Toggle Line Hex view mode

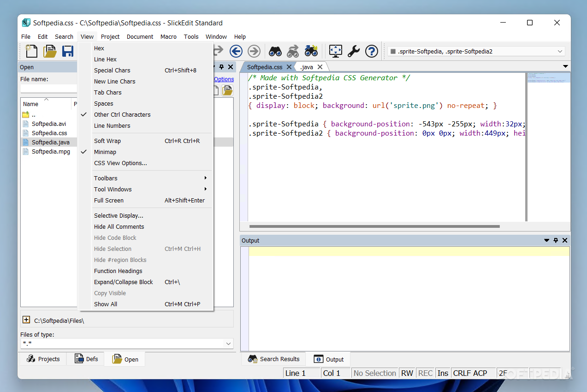(146, 59)
